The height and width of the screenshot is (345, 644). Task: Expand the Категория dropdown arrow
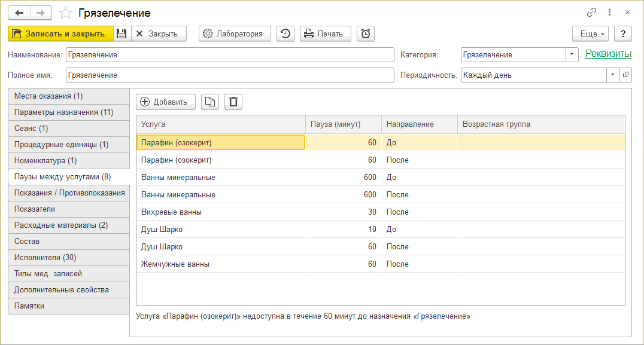(x=572, y=54)
